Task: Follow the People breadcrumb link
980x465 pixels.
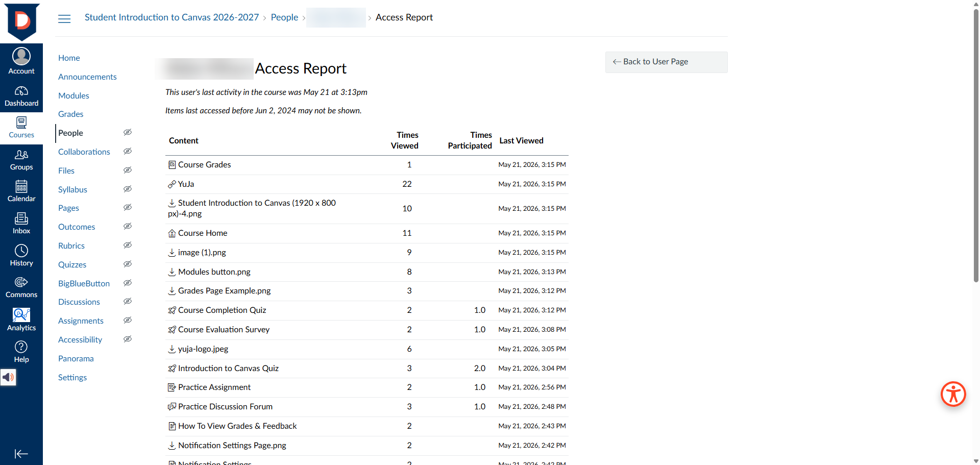Action: pyautogui.click(x=284, y=17)
